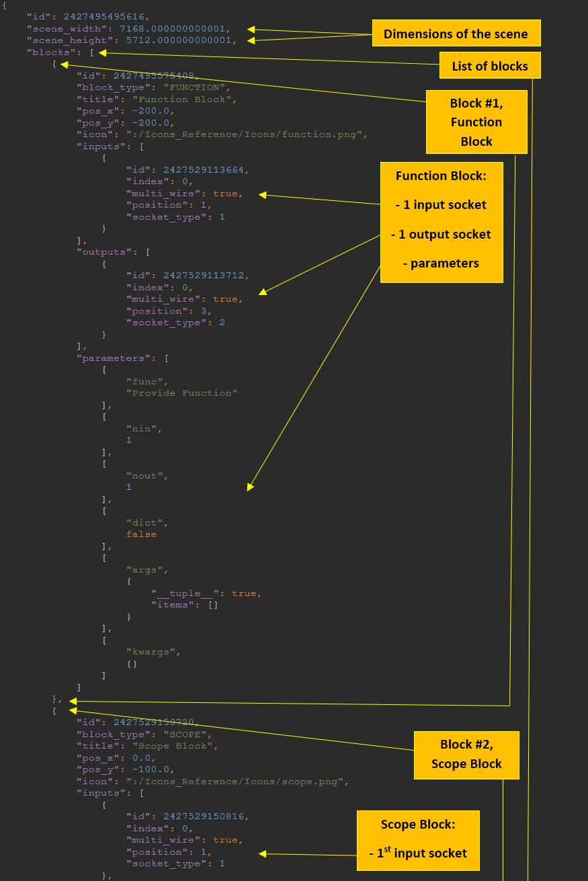588x881 pixels.
Task: Select the "__tuple__": true line
Action: click(206, 593)
